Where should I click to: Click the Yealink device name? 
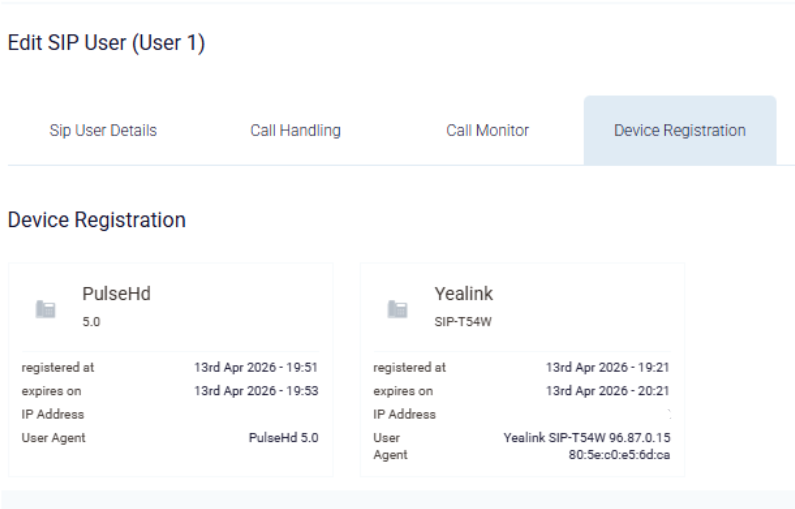[x=463, y=294]
